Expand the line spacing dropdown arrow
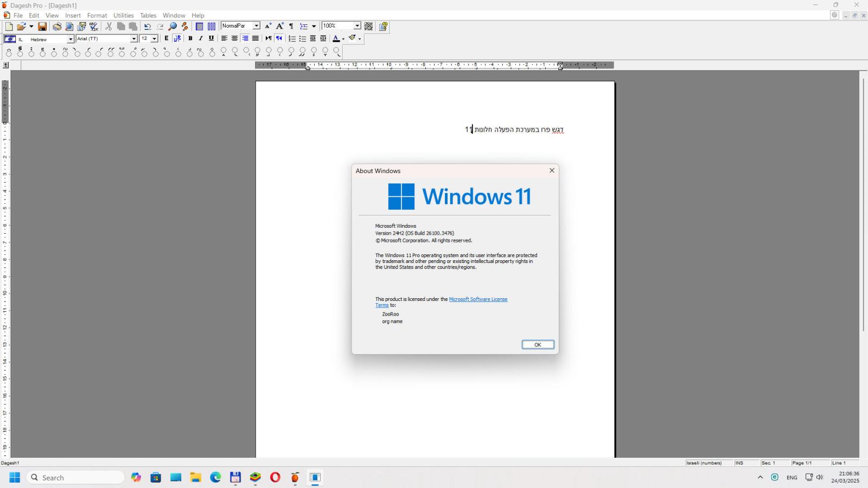Image resolution: width=868 pixels, height=488 pixels. (x=314, y=26)
